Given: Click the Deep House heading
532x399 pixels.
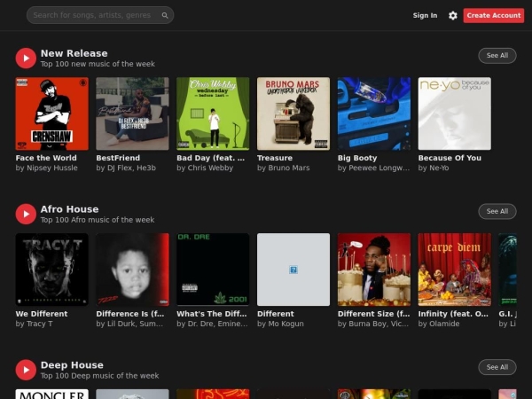Looking at the screenshot, I should (72, 365).
